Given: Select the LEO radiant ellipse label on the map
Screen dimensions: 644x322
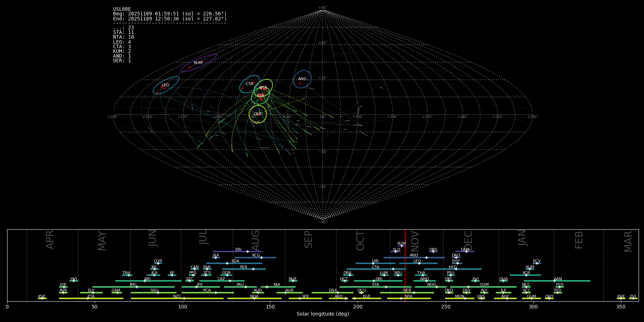Looking at the screenshot, I should click(165, 85).
